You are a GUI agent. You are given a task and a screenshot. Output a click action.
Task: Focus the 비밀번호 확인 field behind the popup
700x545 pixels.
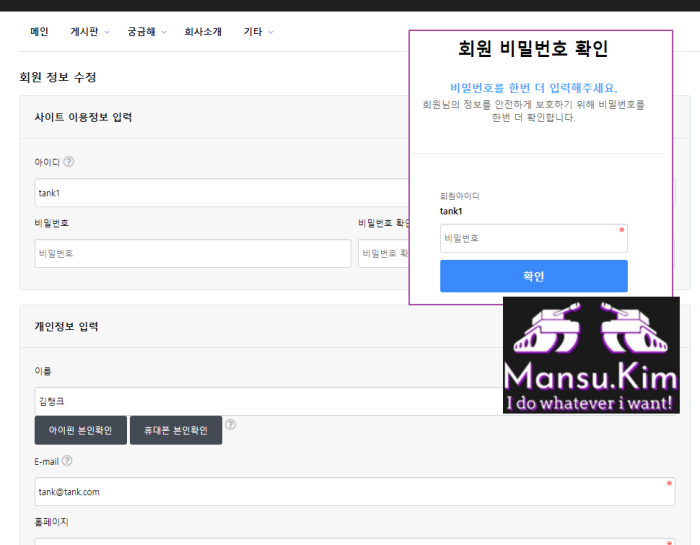click(x=384, y=254)
